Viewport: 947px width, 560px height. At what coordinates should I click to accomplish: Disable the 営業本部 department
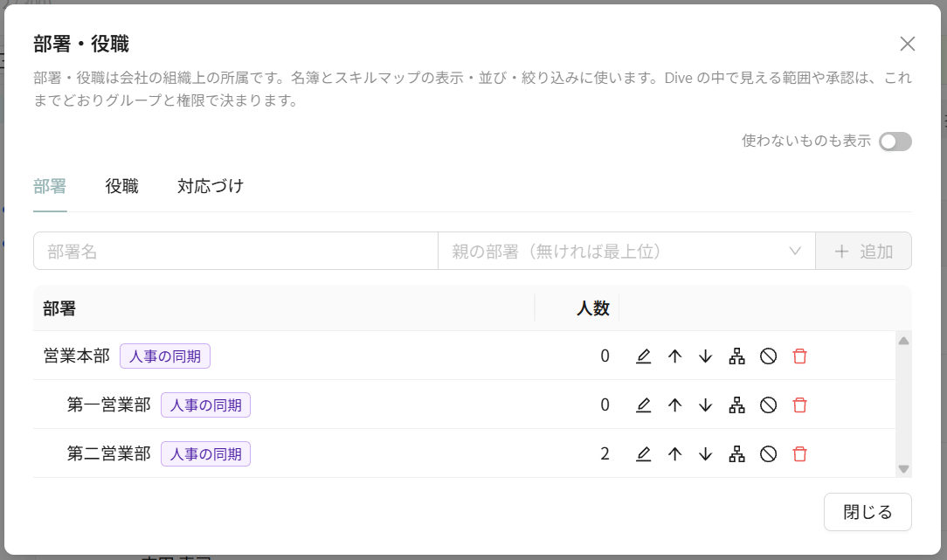click(x=768, y=356)
